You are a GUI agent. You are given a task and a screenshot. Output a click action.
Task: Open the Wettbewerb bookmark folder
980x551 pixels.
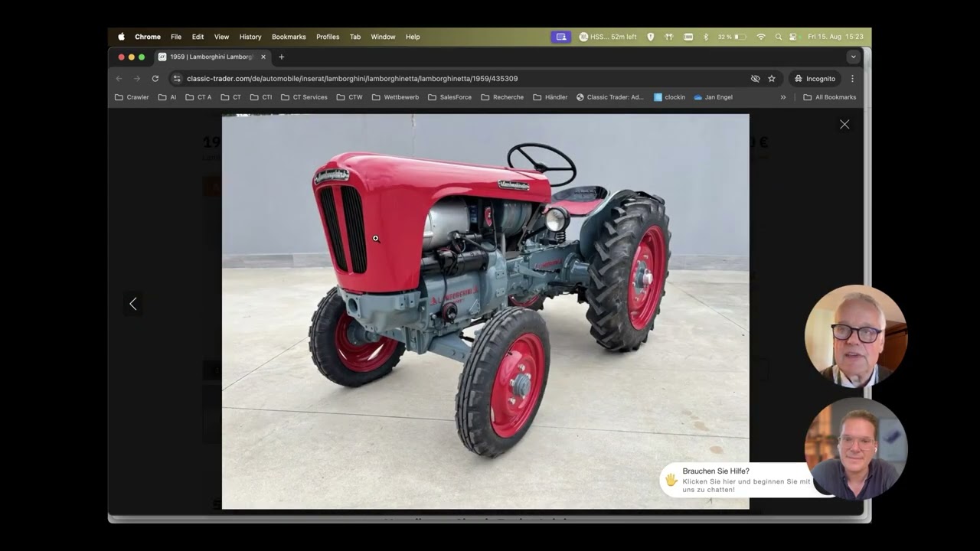[395, 97]
